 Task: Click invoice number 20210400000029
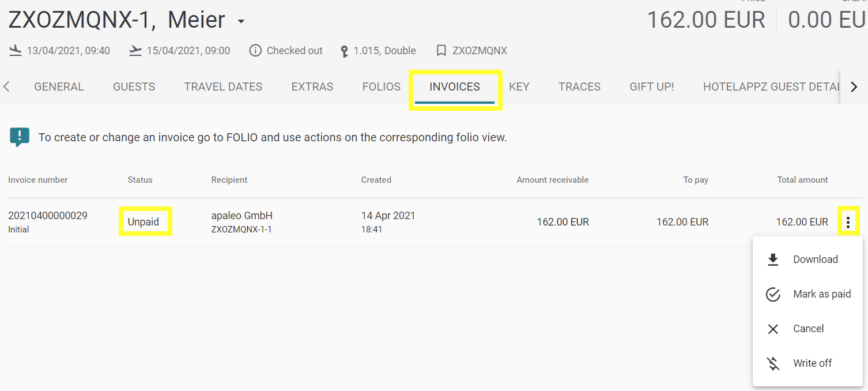tap(47, 215)
